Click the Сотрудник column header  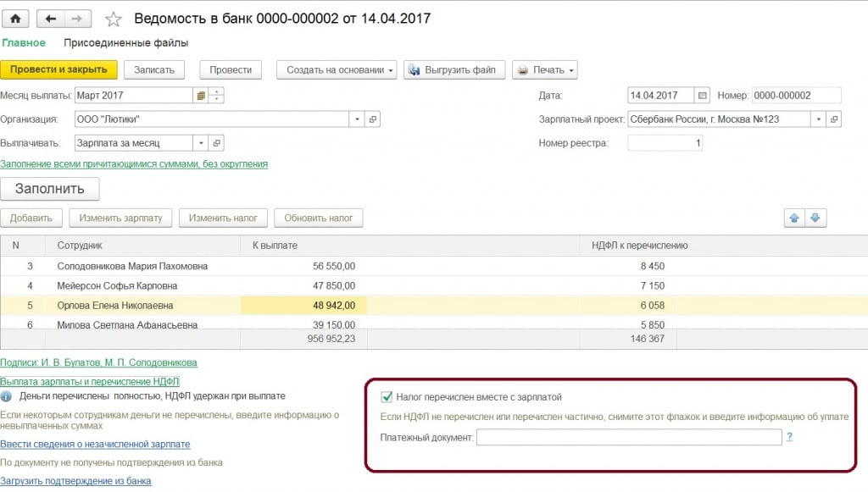pyautogui.click(x=142, y=246)
